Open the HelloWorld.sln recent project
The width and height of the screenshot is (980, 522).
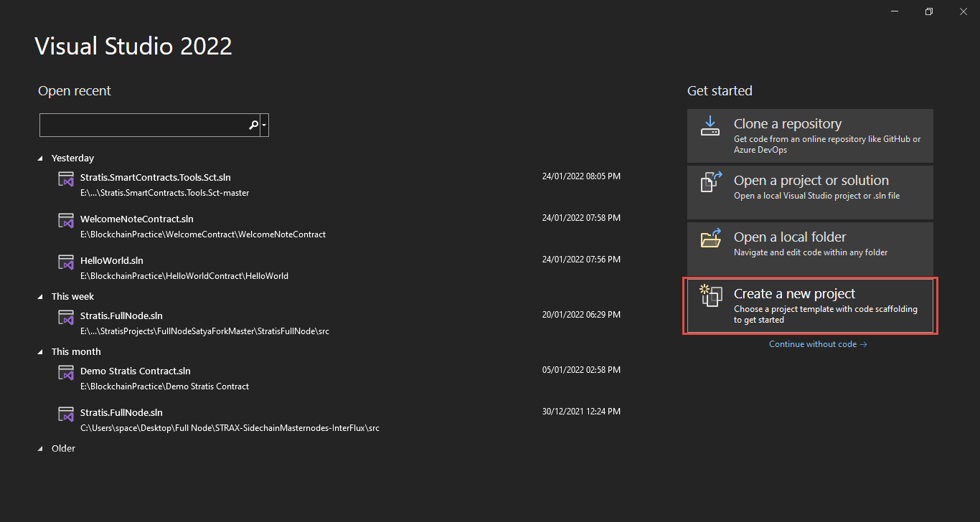pyautogui.click(x=111, y=260)
